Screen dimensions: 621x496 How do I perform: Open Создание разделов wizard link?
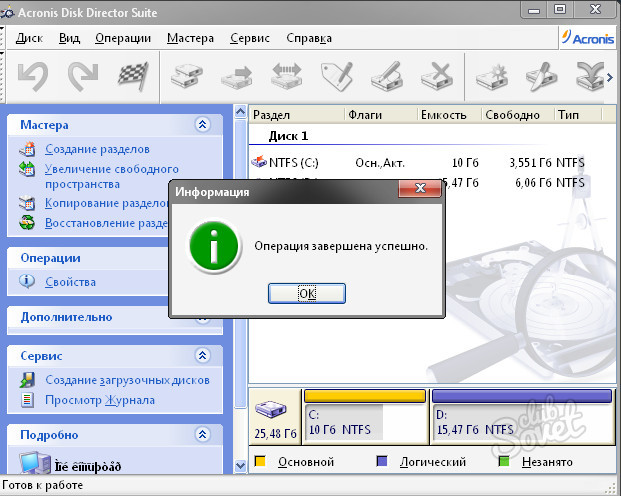pyautogui.click(x=97, y=149)
